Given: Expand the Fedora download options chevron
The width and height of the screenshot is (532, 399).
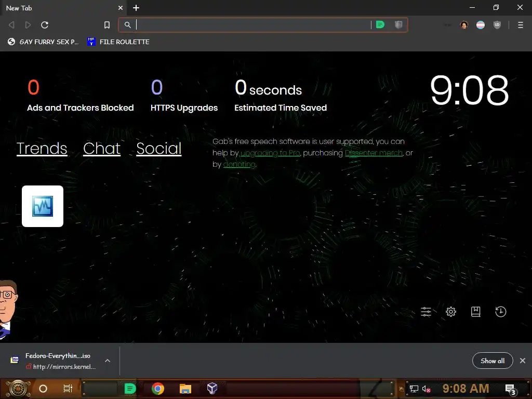Looking at the screenshot, I should pyautogui.click(x=108, y=361).
